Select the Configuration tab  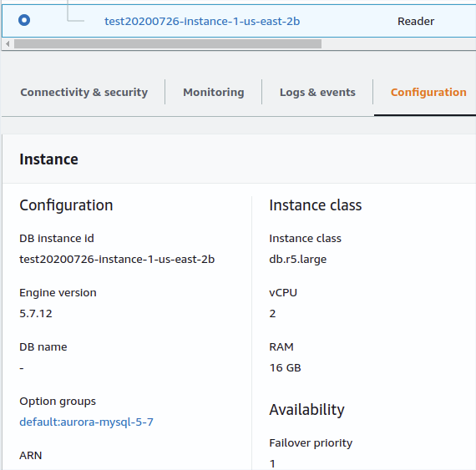point(428,92)
